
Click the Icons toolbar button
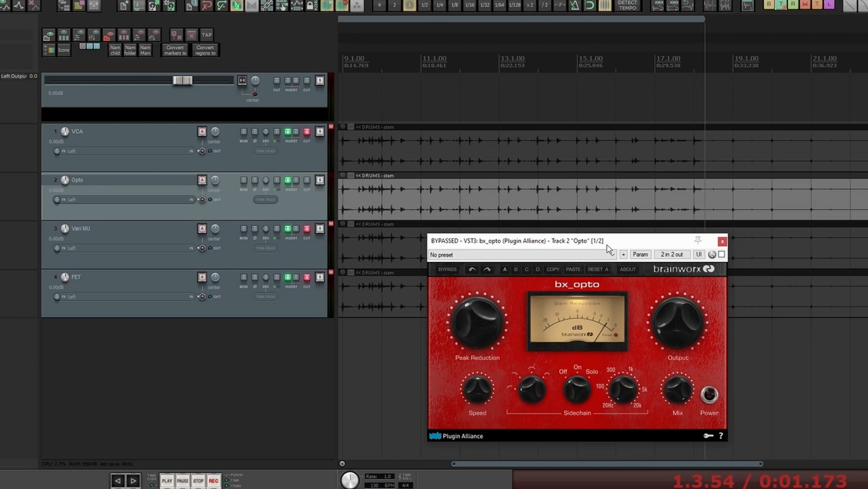click(64, 50)
